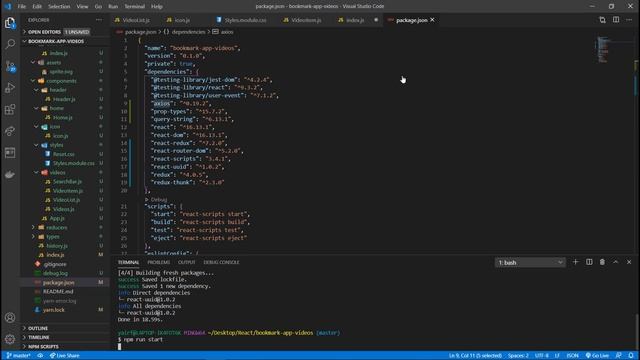Click the Open Changes icon in editor toolbar
This screenshot has width=640, height=360.
pyautogui.click(x=602, y=20)
